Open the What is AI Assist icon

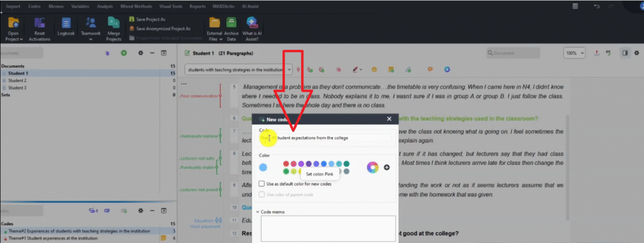250,30
